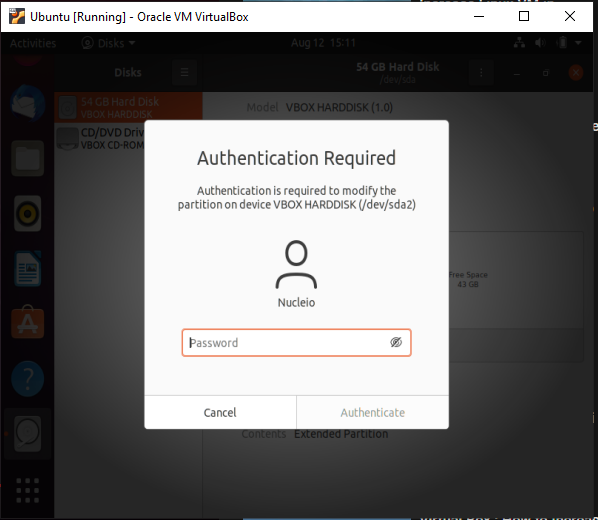The width and height of the screenshot is (598, 520).
Task: Open Rhythmbox from the dock
Action: (27, 214)
